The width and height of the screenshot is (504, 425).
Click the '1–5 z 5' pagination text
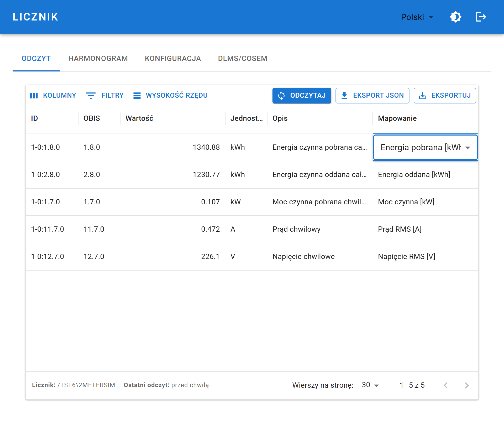[412, 385]
